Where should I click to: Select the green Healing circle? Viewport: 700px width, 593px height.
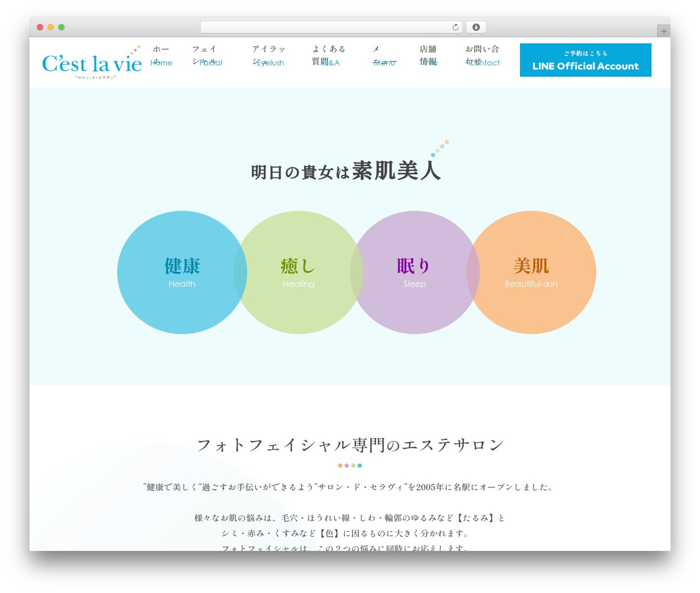point(298,272)
